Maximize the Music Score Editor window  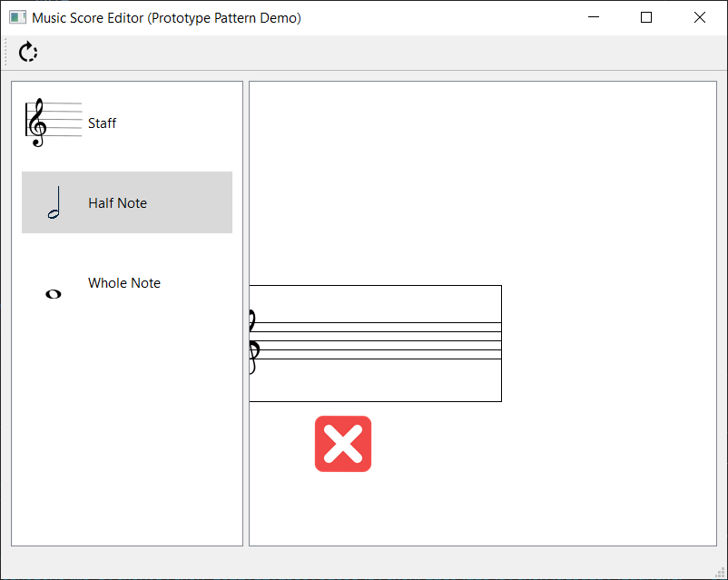[645, 17]
